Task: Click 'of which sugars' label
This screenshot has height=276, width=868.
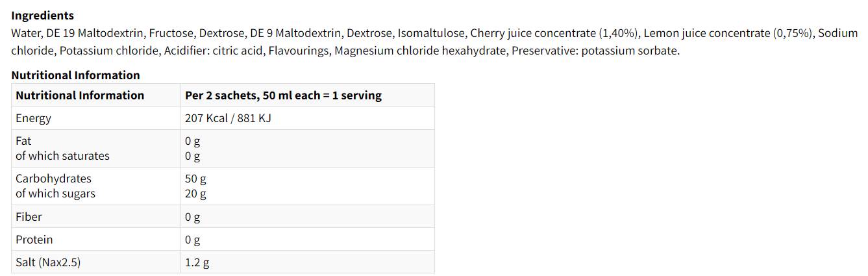Action: (x=55, y=194)
